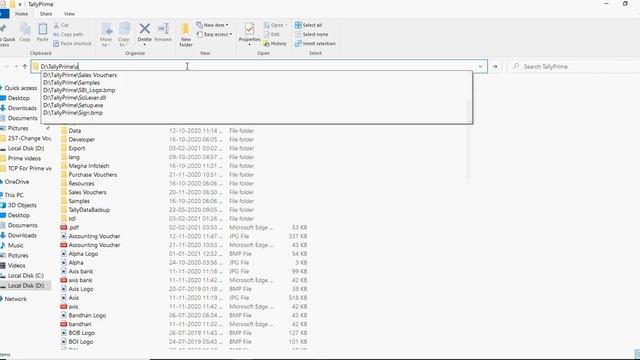
Task: Click the address bar path field
Action: tap(259, 67)
